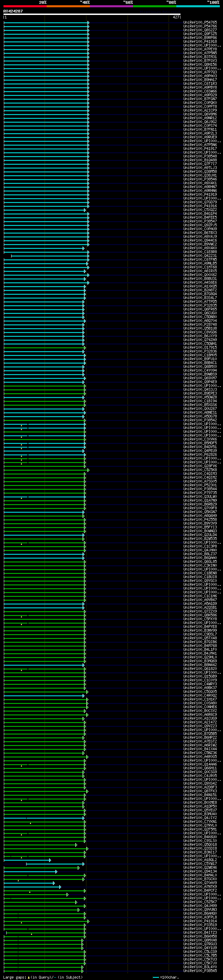Open the UniRef100_A9PA03 hit label
Screen dimensions: 223x980
point(200,76)
